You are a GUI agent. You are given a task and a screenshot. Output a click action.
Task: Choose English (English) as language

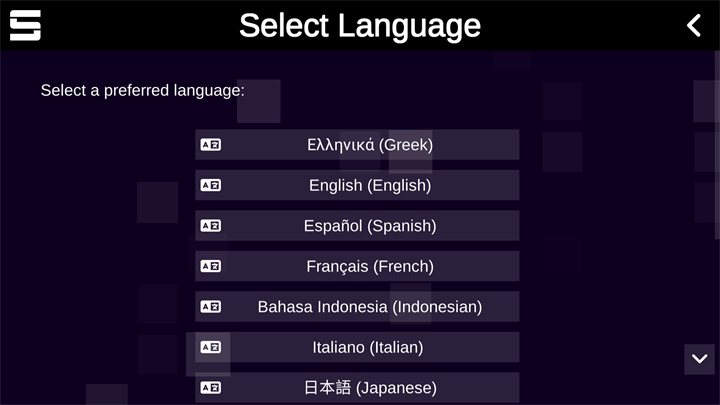[x=370, y=185]
